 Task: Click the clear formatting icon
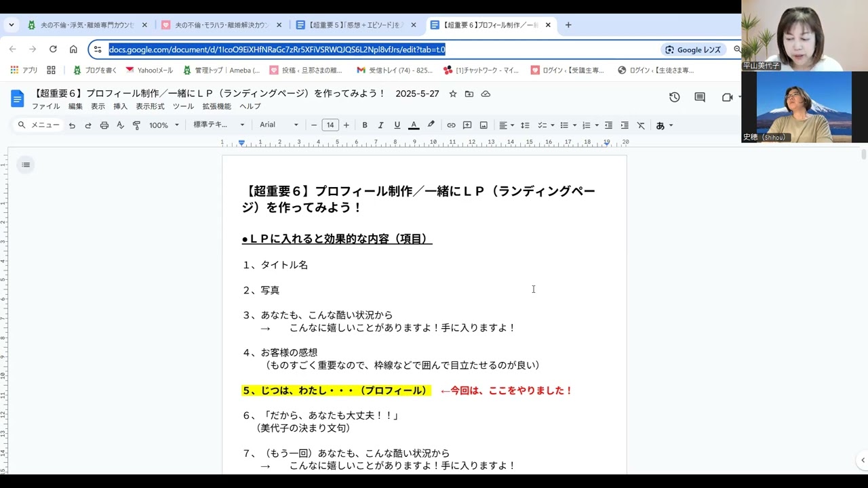[x=641, y=125]
